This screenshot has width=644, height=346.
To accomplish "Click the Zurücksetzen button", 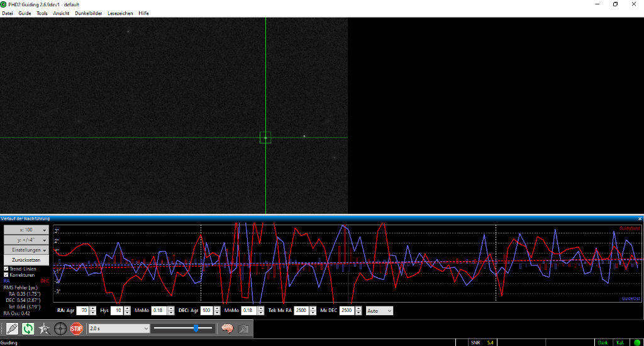I will point(26,260).
